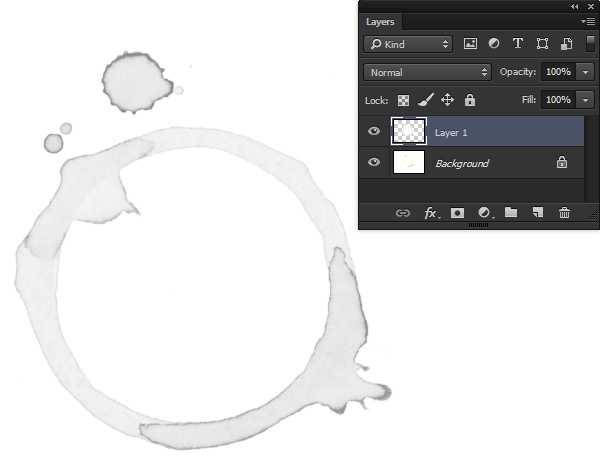
Task: Filter for smart objects icon
Action: click(567, 44)
